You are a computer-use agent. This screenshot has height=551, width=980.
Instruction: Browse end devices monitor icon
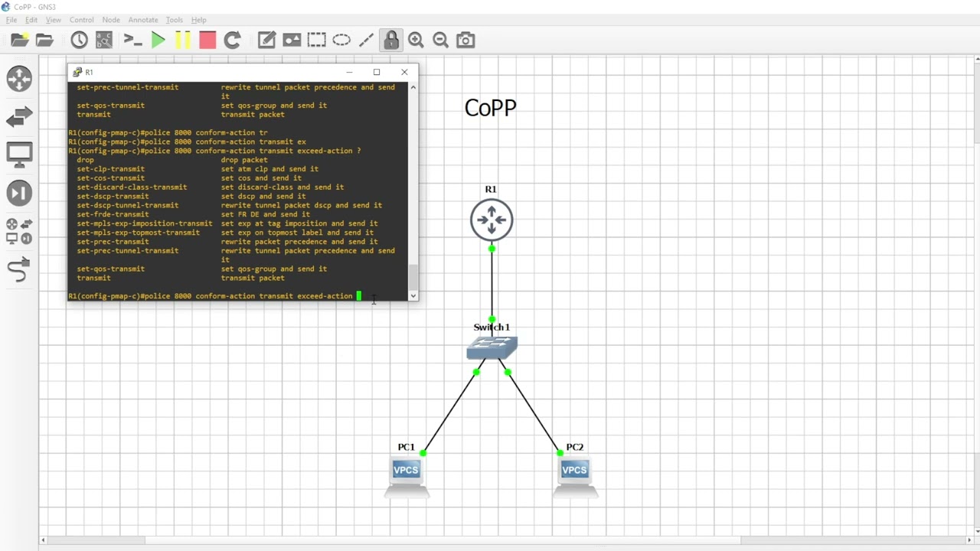click(x=19, y=155)
